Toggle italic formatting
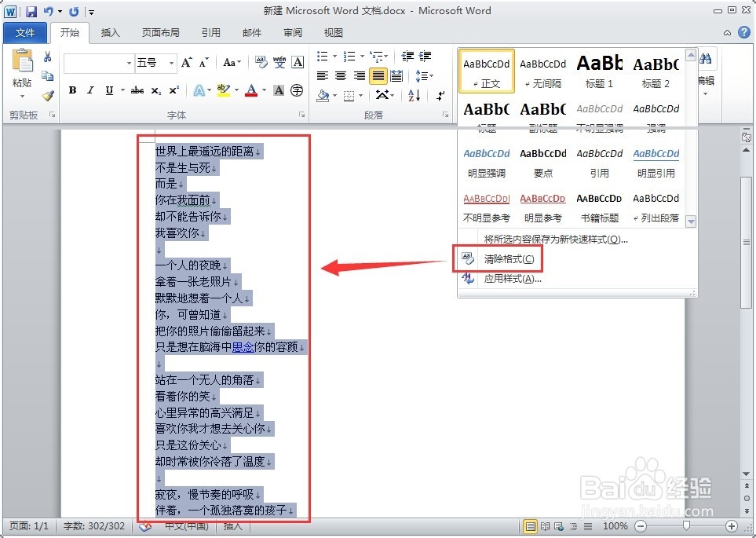The width and height of the screenshot is (756, 538). coord(89,90)
